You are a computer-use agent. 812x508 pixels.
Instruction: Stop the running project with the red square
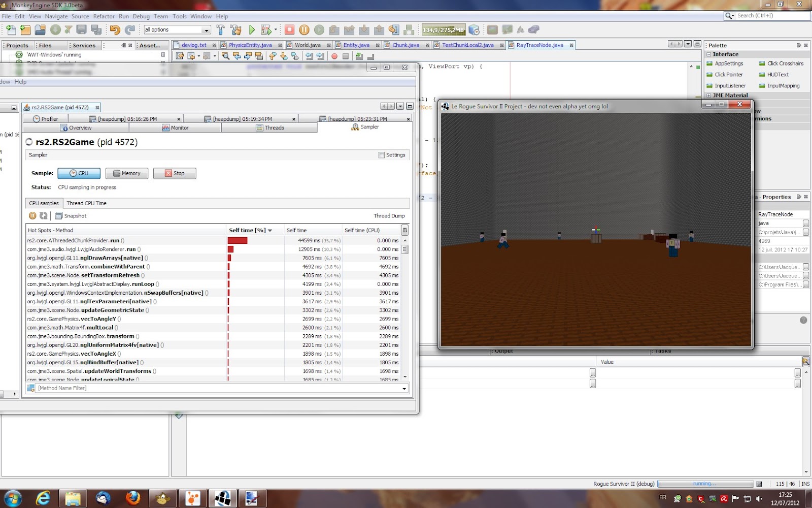tap(289, 30)
